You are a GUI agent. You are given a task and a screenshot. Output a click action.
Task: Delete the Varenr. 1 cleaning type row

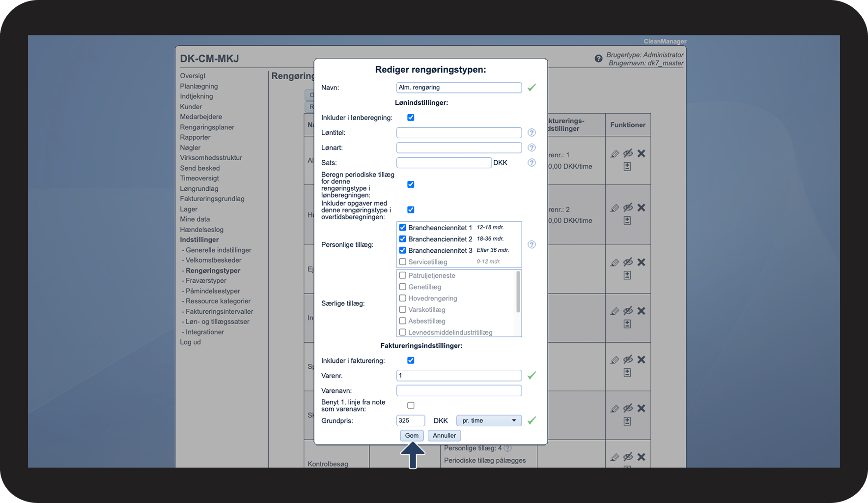(641, 153)
